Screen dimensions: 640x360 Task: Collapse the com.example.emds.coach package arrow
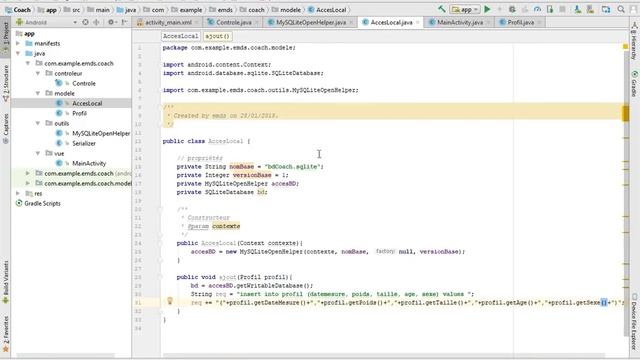point(28,63)
